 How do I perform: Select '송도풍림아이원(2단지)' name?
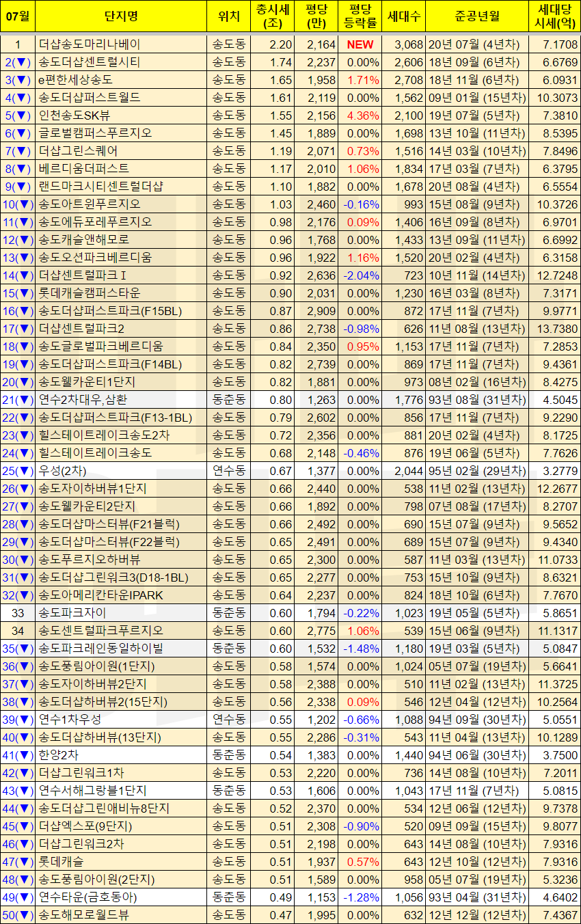(97, 880)
